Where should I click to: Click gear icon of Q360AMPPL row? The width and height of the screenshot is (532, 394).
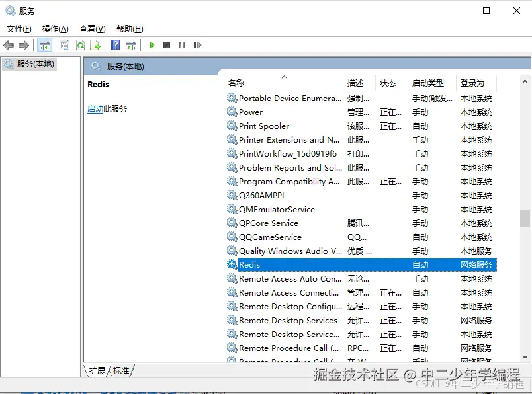[x=232, y=195]
